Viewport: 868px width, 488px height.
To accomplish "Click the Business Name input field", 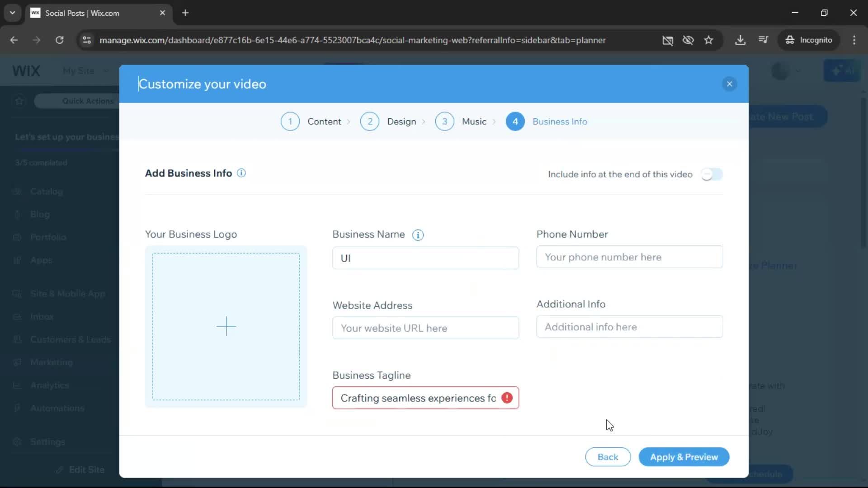I will coord(425,258).
